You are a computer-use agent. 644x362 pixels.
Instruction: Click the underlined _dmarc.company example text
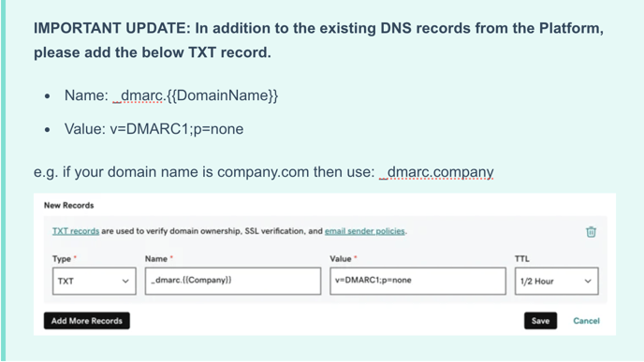point(436,172)
